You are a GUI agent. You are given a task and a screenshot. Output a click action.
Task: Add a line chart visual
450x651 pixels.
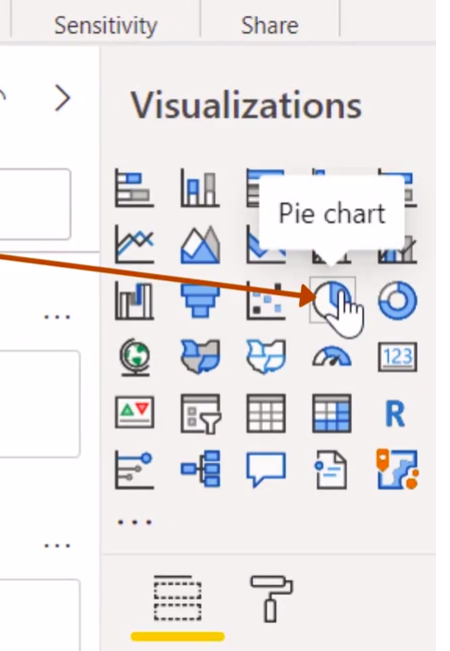(x=134, y=244)
